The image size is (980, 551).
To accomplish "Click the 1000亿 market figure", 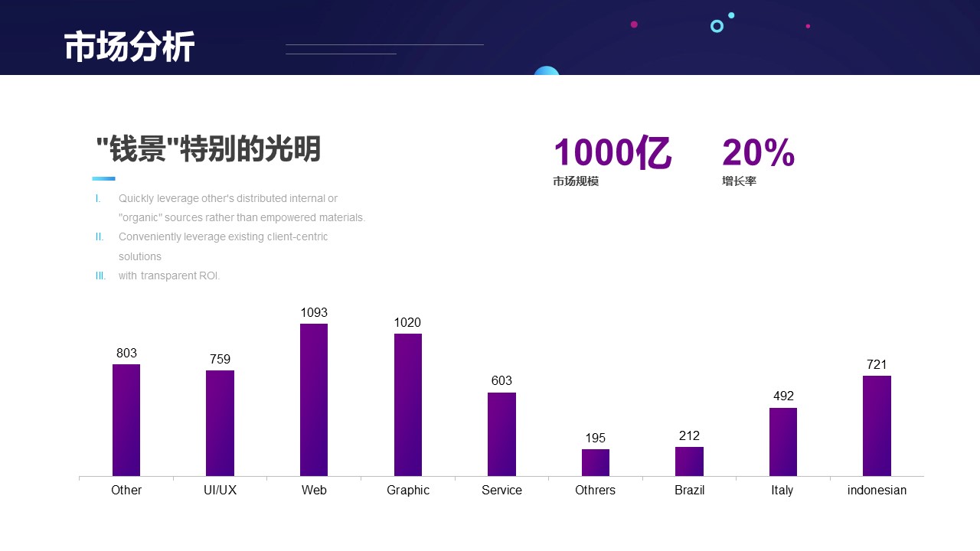I will click(x=612, y=152).
